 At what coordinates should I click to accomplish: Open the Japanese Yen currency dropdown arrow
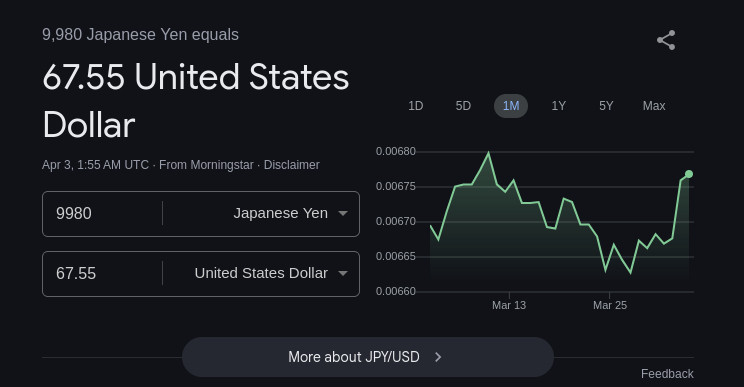(343, 213)
